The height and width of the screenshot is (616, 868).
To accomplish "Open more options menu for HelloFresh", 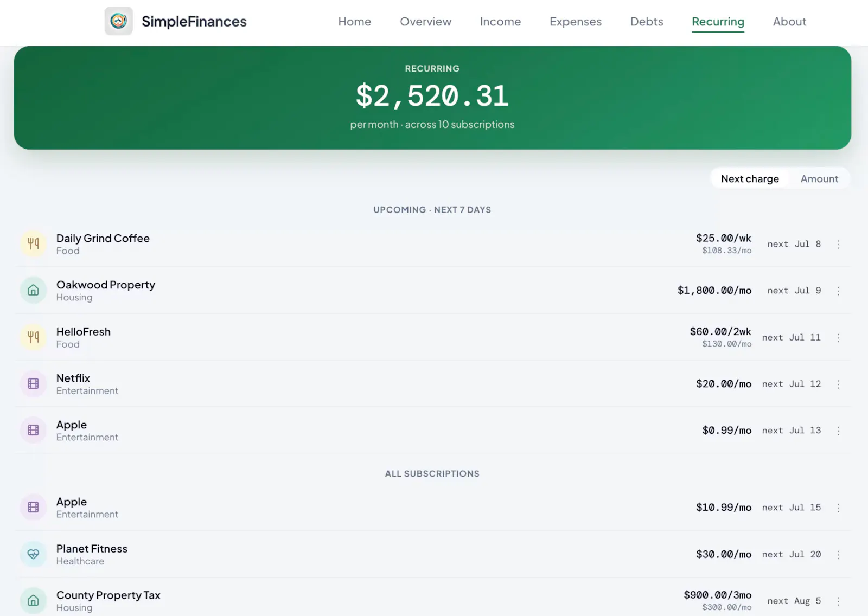I will click(838, 337).
